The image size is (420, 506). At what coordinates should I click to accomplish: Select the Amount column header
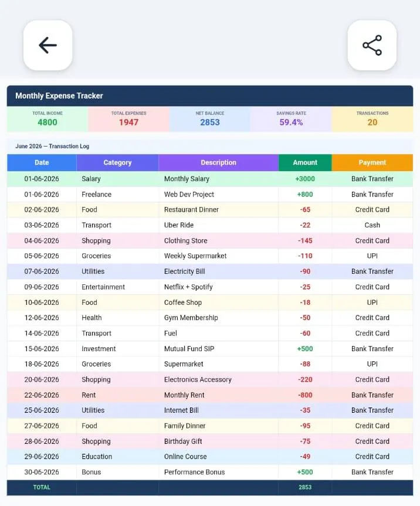pos(305,162)
